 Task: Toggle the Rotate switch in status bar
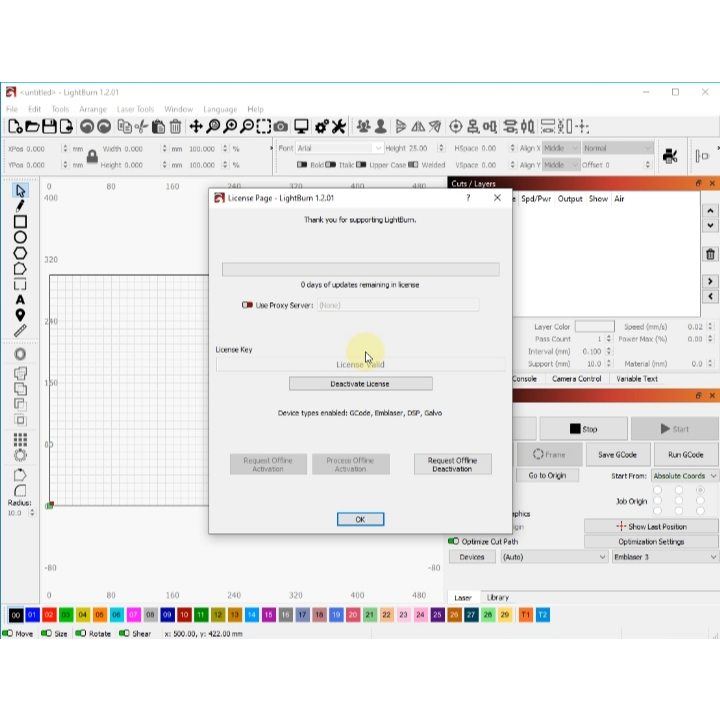coord(81,634)
